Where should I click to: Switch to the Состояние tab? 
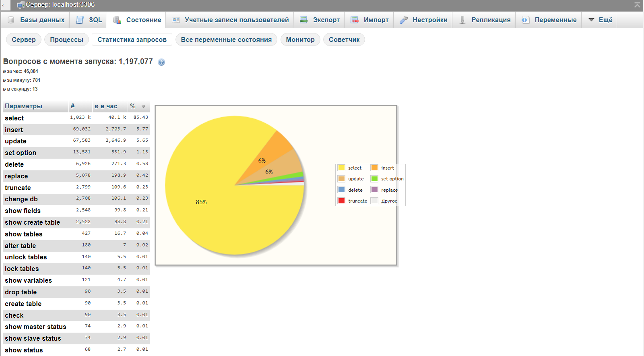click(136, 20)
